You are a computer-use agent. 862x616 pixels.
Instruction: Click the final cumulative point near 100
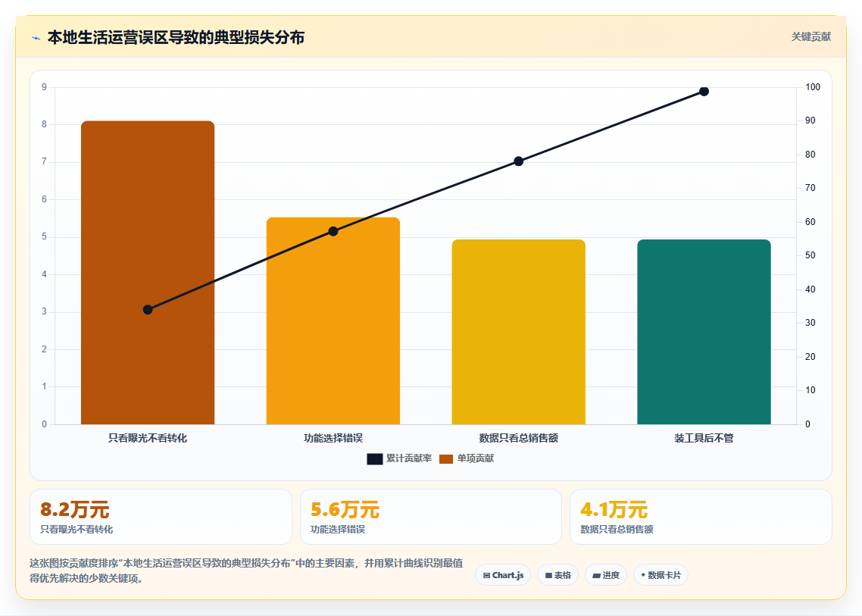[704, 91]
